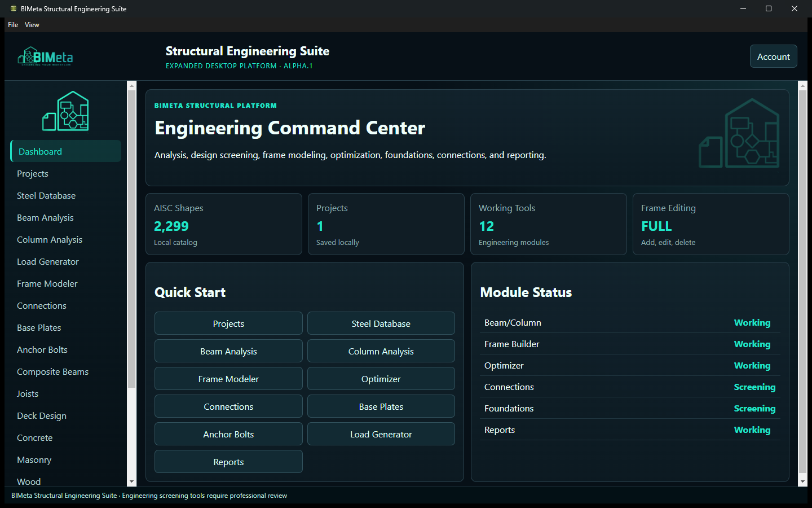
Task: Maximize the BIMeta window
Action: (769, 8)
